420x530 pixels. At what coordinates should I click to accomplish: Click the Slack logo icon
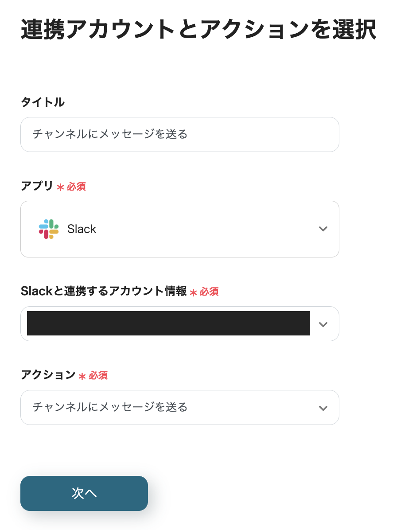point(49,229)
